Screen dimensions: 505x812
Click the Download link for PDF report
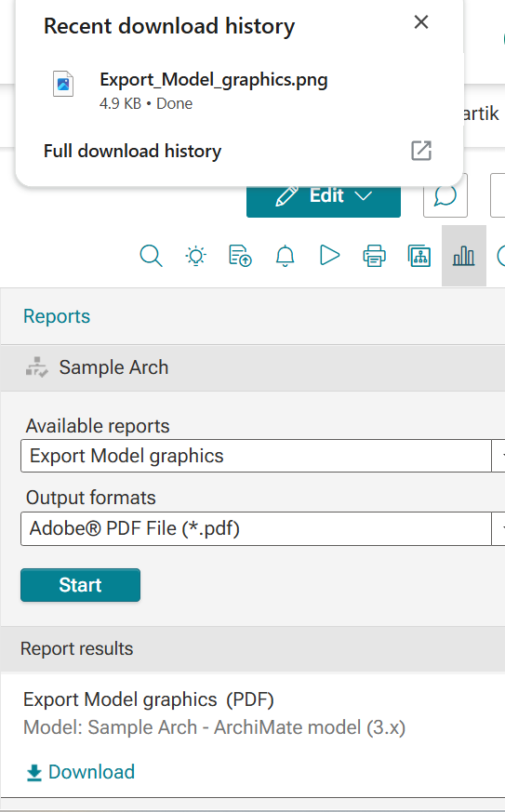pos(80,772)
